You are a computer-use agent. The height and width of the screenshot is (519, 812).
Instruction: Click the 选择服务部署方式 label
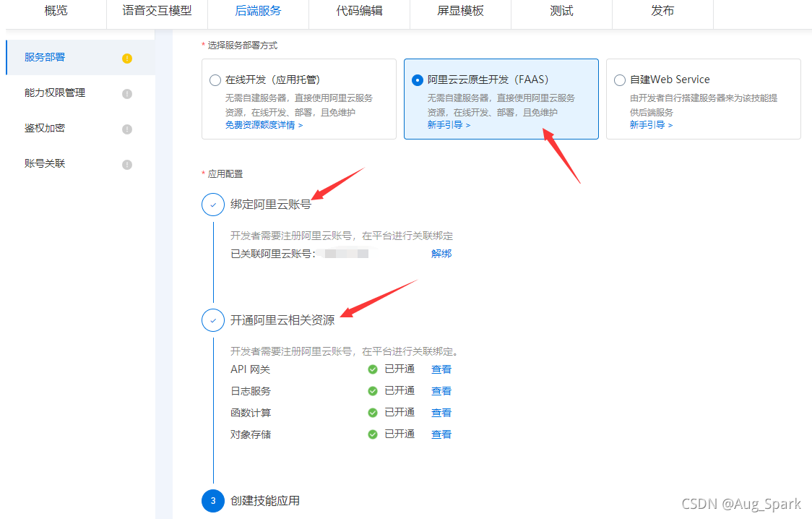coord(242,46)
